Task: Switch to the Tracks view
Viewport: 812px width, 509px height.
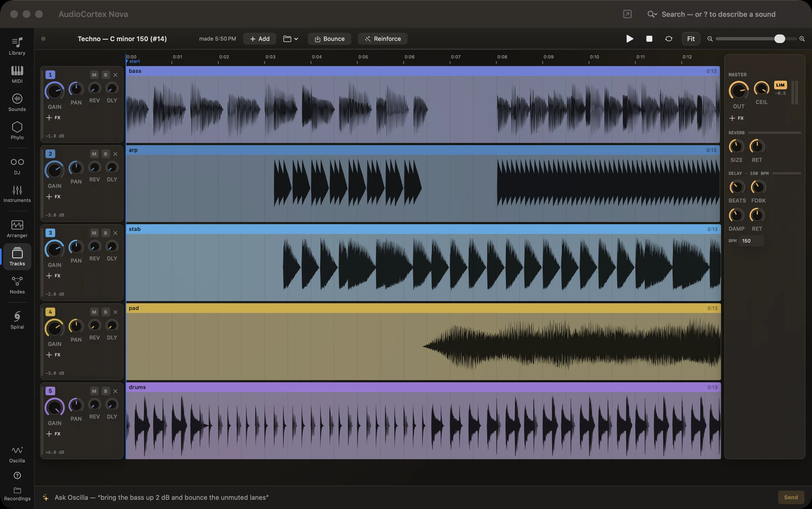Action: pos(17,257)
